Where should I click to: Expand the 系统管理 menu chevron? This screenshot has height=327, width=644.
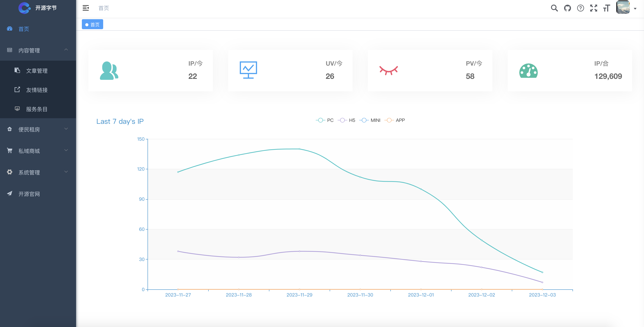[66, 172]
